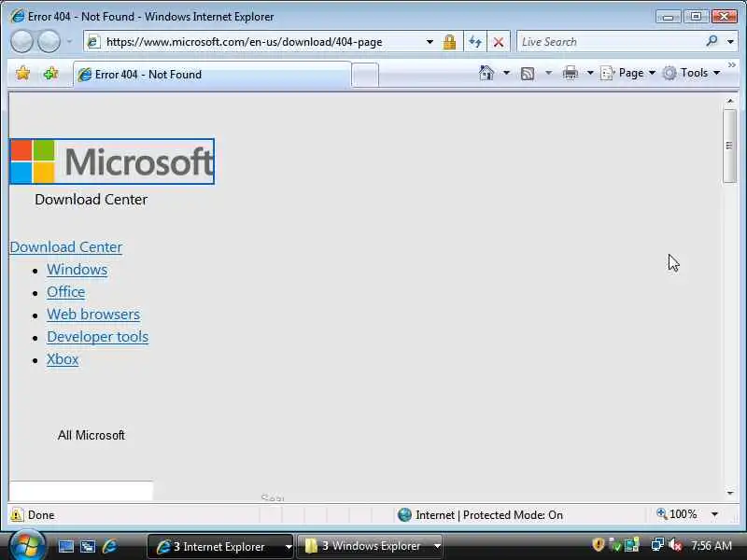Open the search provider options dropdown

click(x=730, y=42)
